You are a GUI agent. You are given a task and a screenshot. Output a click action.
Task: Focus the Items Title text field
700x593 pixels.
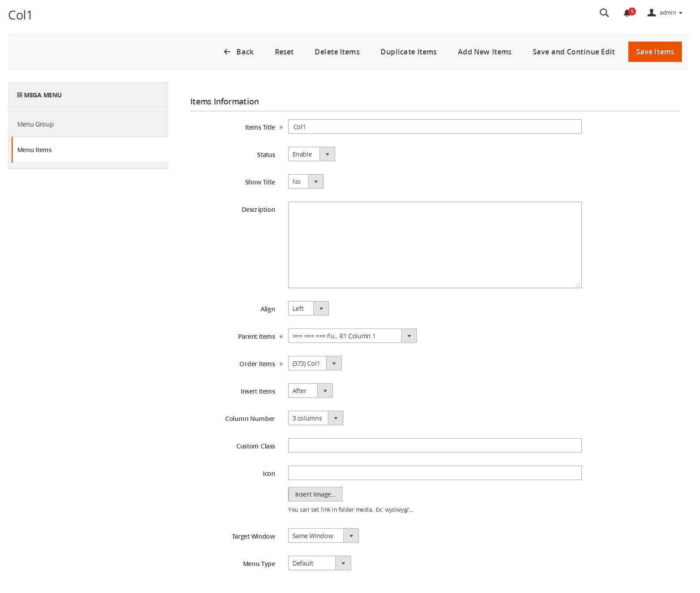434,127
